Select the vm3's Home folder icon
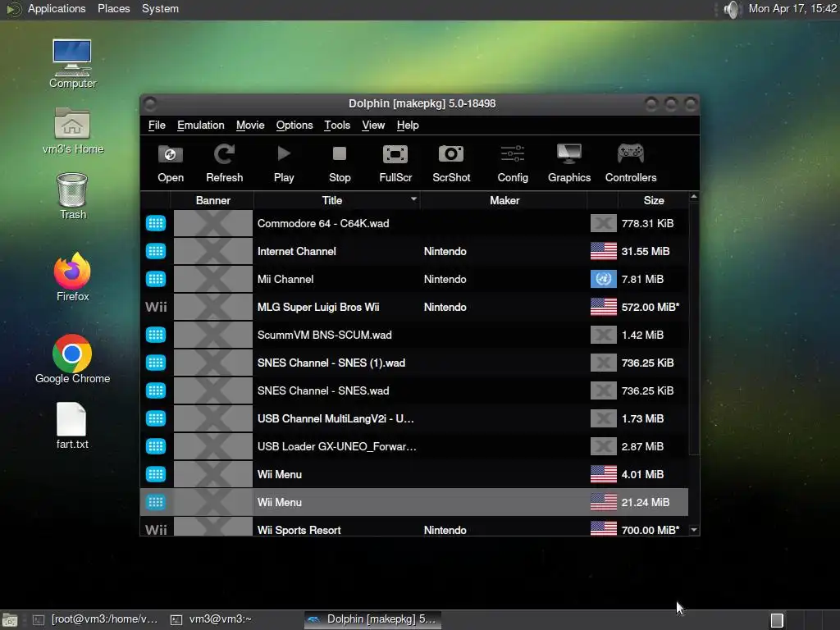The width and height of the screenshot is (840, 630). click(72, 130)
